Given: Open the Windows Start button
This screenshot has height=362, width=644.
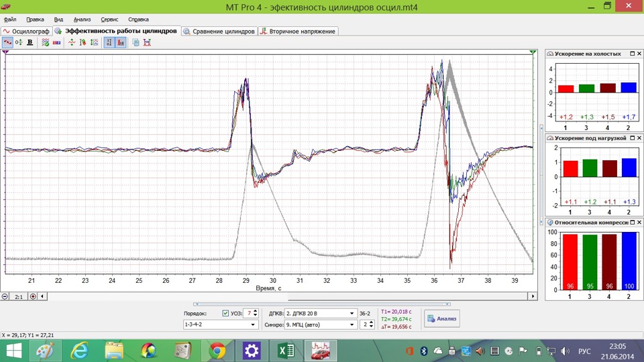Looking at the screenshot, I should coord(14,351).
